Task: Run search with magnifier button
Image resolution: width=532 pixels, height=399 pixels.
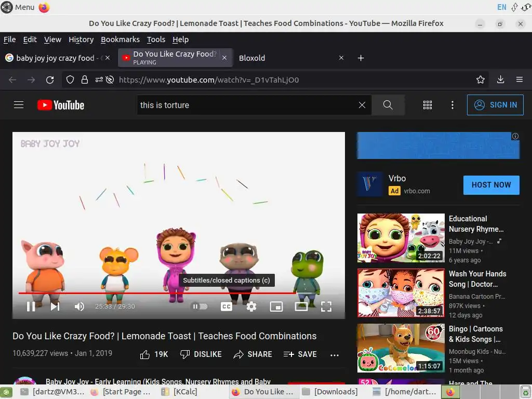Action: pyautogui.click(x=388, y=105)
